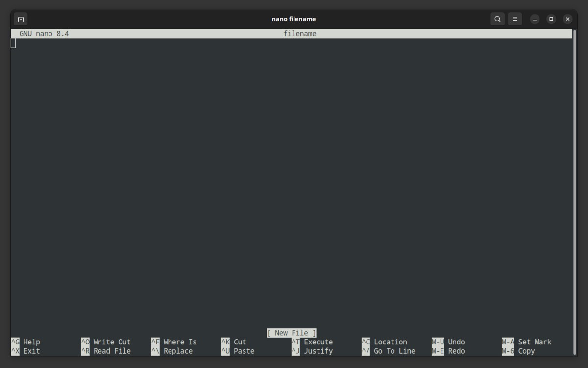Click the ^T Execute shortcut
The height and width of the screenshot is (368, 588).
312,342
